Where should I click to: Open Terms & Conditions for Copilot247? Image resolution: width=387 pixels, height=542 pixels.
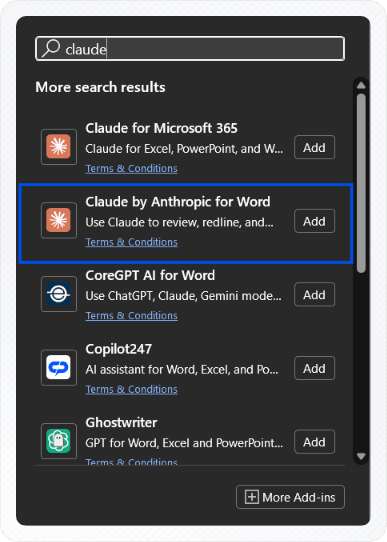[x=132, y=389]
